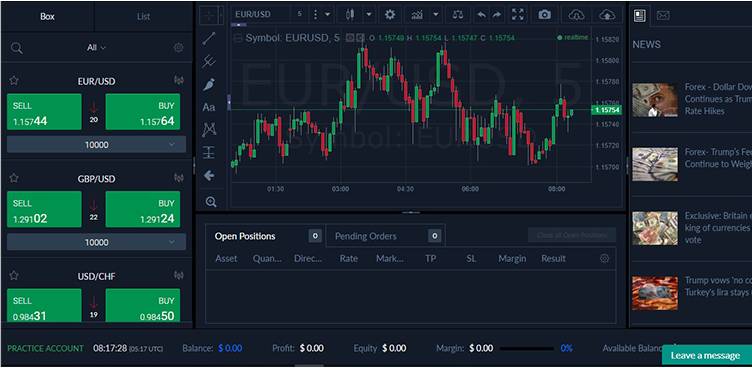
Task: Select the crosshair cursor tool
Action: 209,15
